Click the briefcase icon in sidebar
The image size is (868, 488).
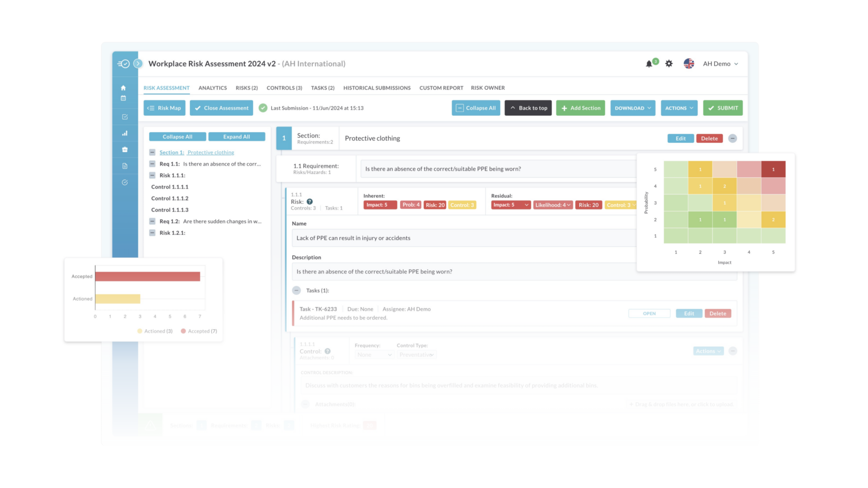125,150
